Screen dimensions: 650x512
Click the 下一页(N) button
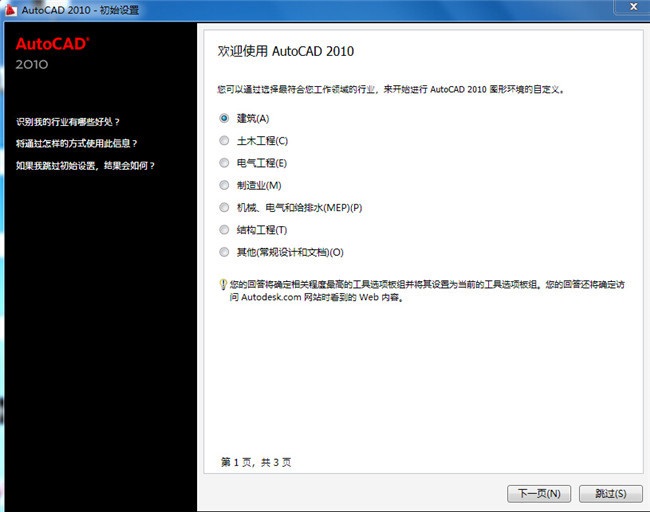point(539,493)
